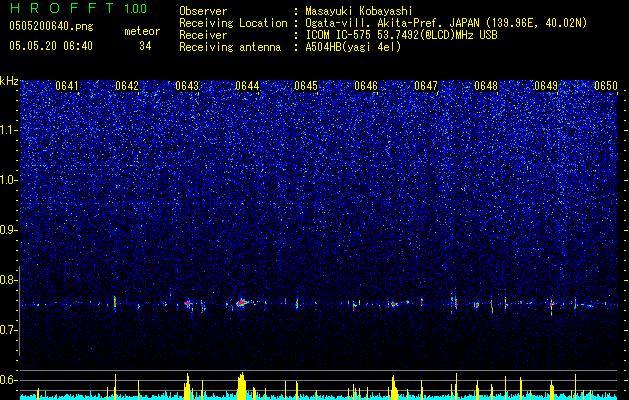Click the 0650 time marker
Image resolution: width=629 pixels, height=400 pixels.
[x=606, y=86]
